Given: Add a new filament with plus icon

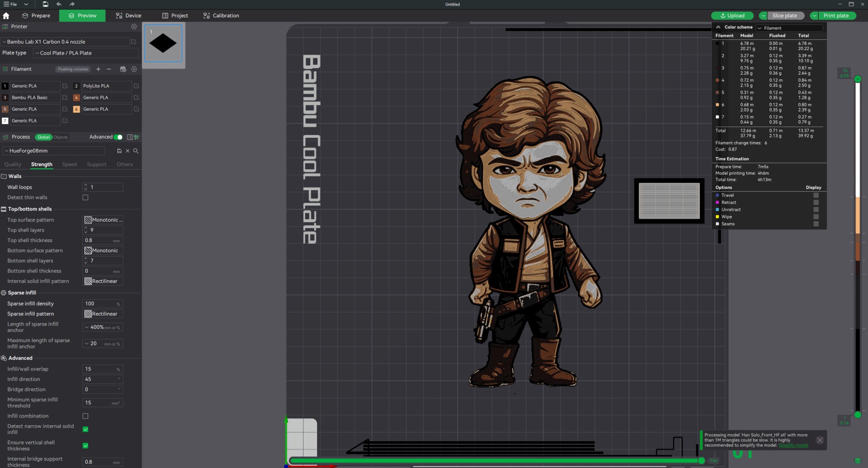Looking at the screenshot, I should pos(98,69).
